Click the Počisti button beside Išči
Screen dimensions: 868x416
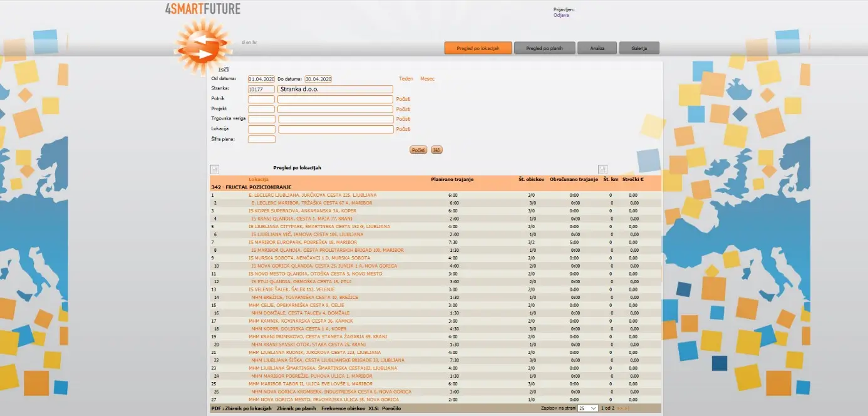tap(418, 150)
